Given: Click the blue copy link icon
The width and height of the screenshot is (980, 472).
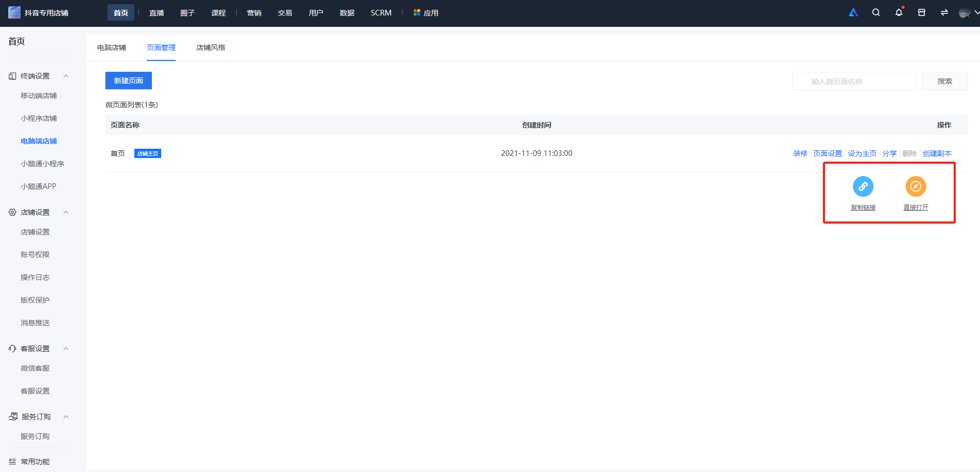Looking at the screenshot, I should click(863, 186).
